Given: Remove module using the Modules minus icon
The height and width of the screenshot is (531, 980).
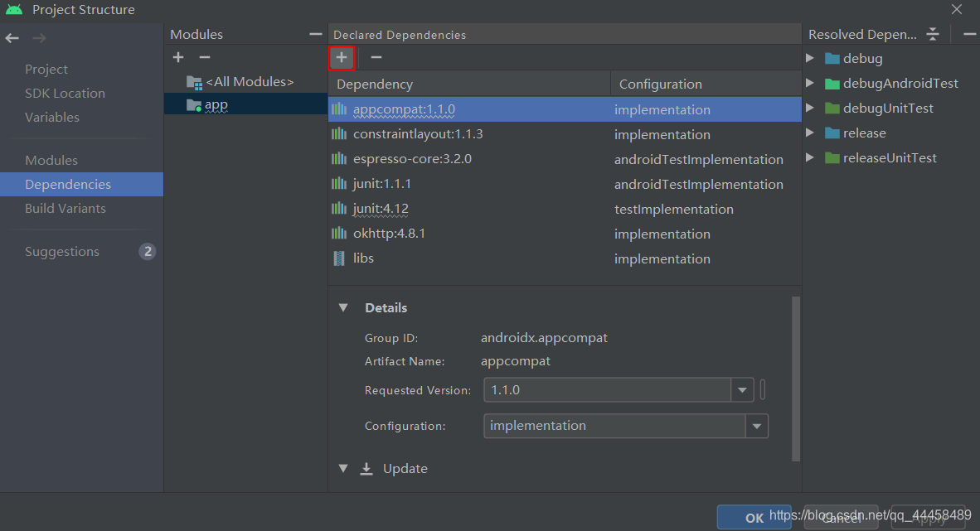Looking at the screenshot, I should coord(205,57).
